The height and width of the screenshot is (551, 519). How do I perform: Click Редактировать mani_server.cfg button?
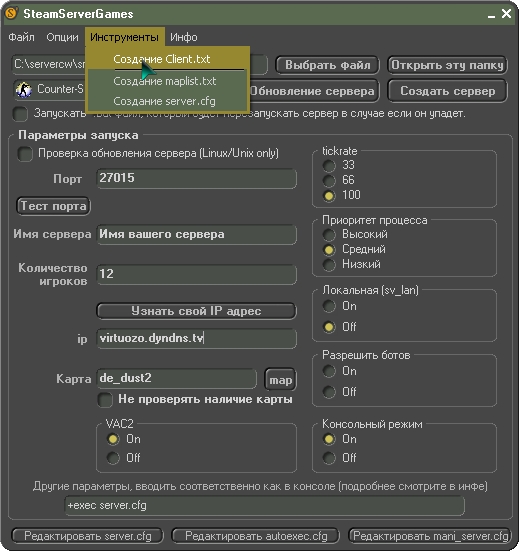[x=430, y=536]
